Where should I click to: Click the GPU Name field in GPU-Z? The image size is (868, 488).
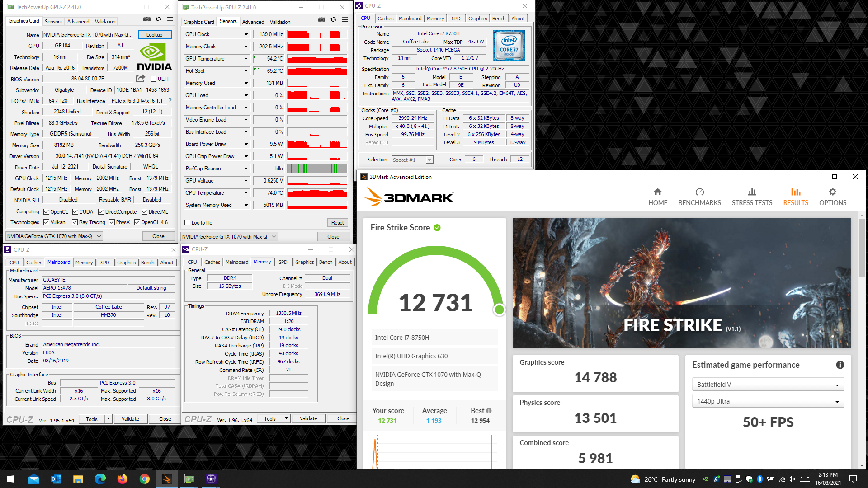pyautogui.click(x=89, y=35)
